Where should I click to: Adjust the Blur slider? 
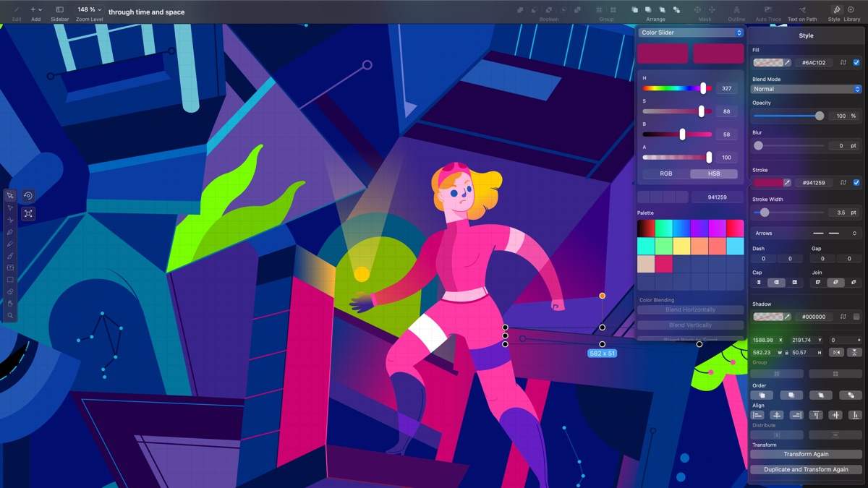pos(788,145)
